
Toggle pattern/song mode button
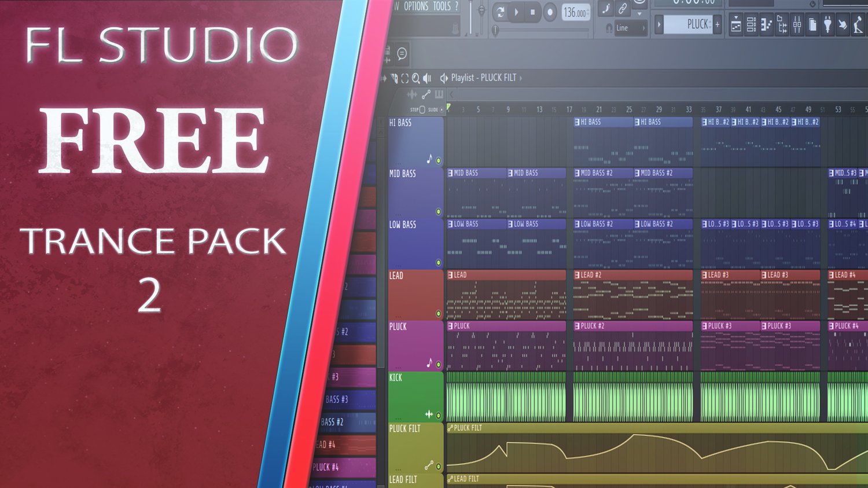[x=501, y=12]
